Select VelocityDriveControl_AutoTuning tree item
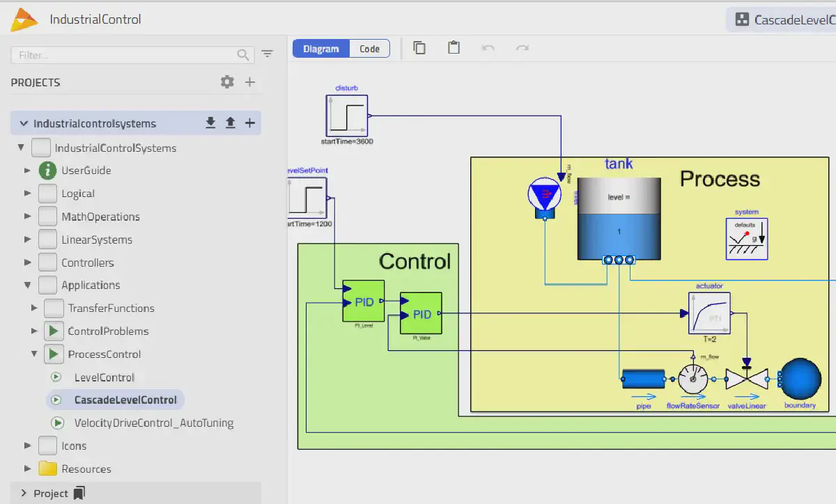Image resolution: width=836 pixels, height=504 pixels. click(x=153, y=423)
